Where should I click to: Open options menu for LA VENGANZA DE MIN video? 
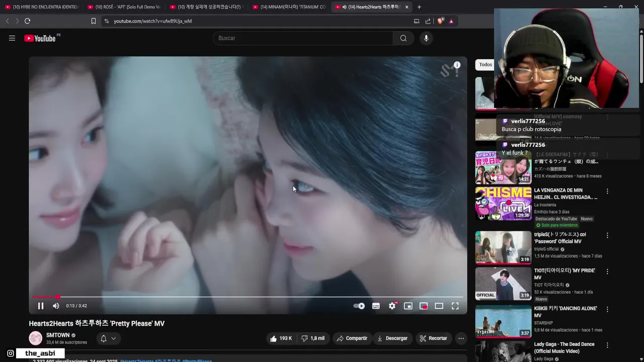point(607,192)
